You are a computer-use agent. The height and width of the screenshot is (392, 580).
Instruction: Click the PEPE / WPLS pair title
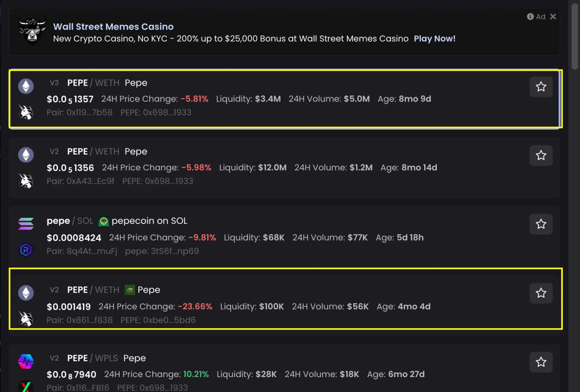click(x=92, y=358)
